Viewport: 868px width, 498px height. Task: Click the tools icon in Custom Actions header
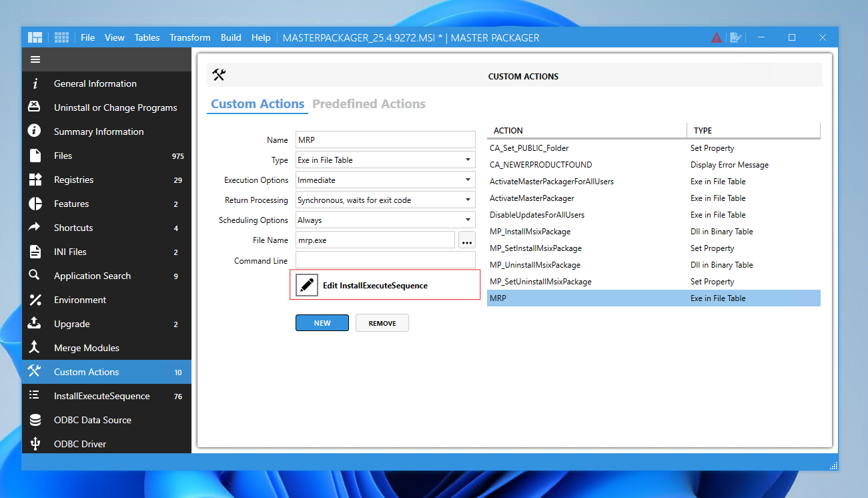[220, 75]
